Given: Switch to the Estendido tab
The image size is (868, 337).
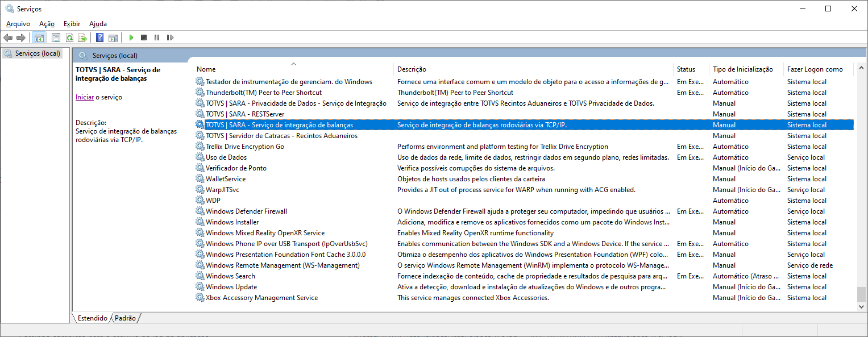Looking at the screenshot, I should [x=92, y=318].
